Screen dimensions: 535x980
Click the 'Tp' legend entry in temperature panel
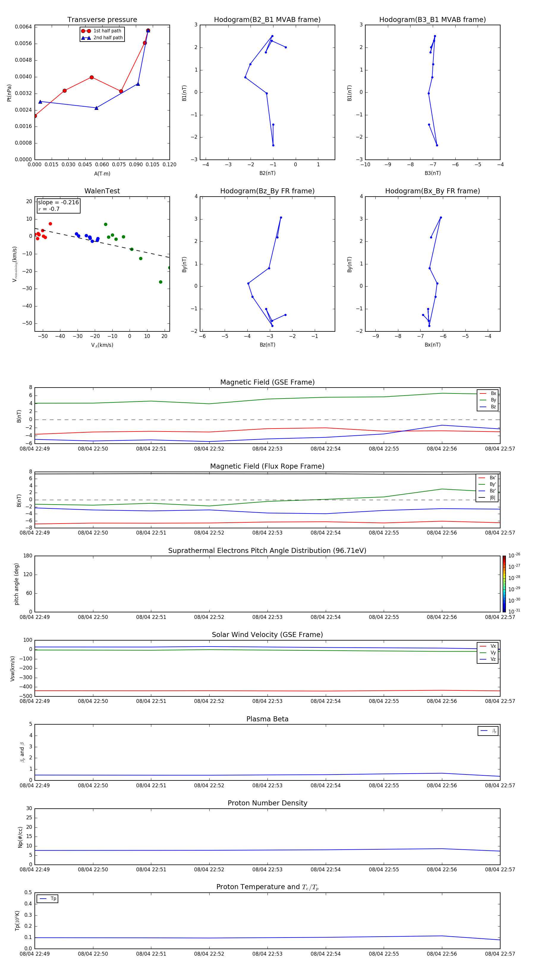pos(48,899)
